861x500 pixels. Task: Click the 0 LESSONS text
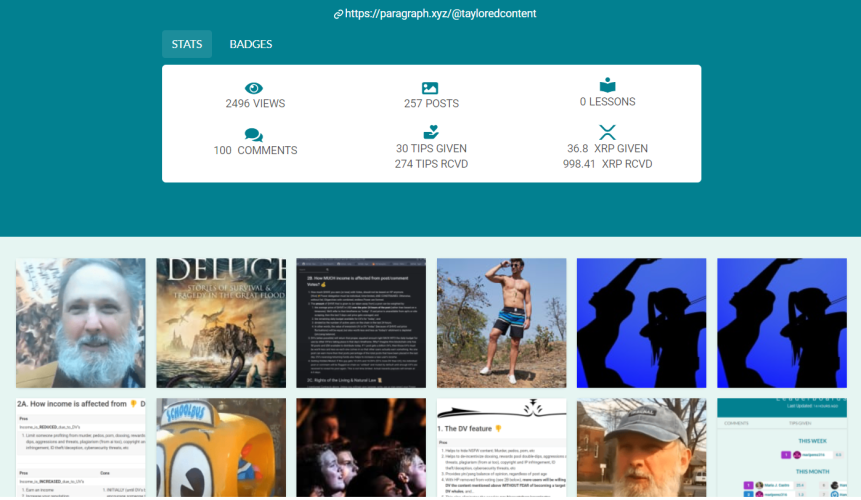pos(607,102)
